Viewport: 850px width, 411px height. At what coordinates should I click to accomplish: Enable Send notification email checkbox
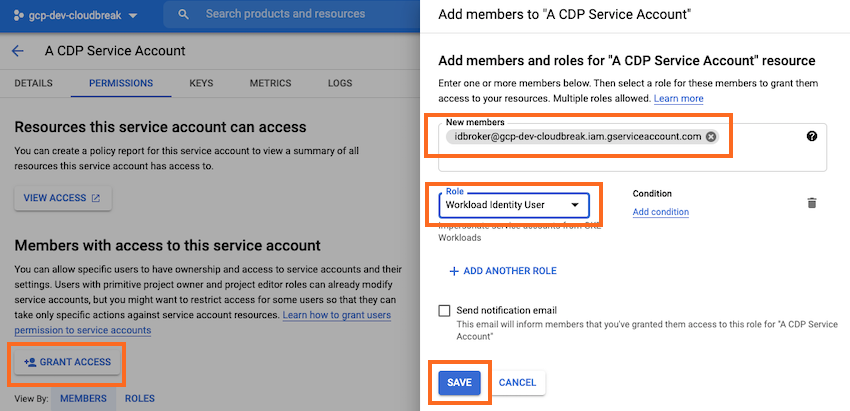pyautogui.click(x=444, y=311)
